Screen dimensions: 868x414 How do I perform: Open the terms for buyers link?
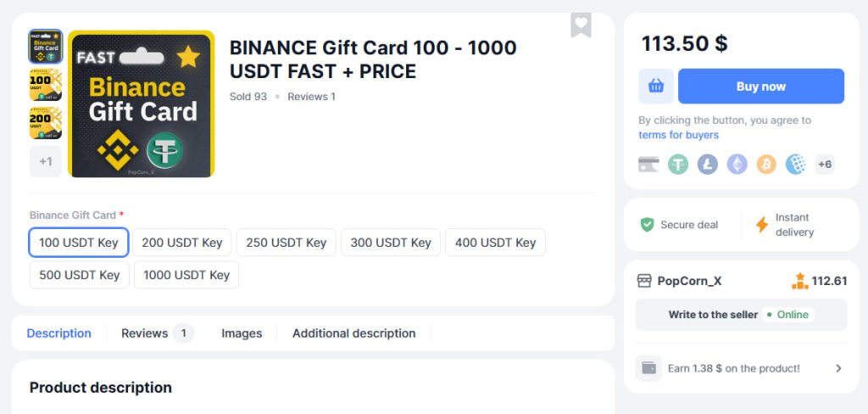pyautogui.click(x=678, y=135)
